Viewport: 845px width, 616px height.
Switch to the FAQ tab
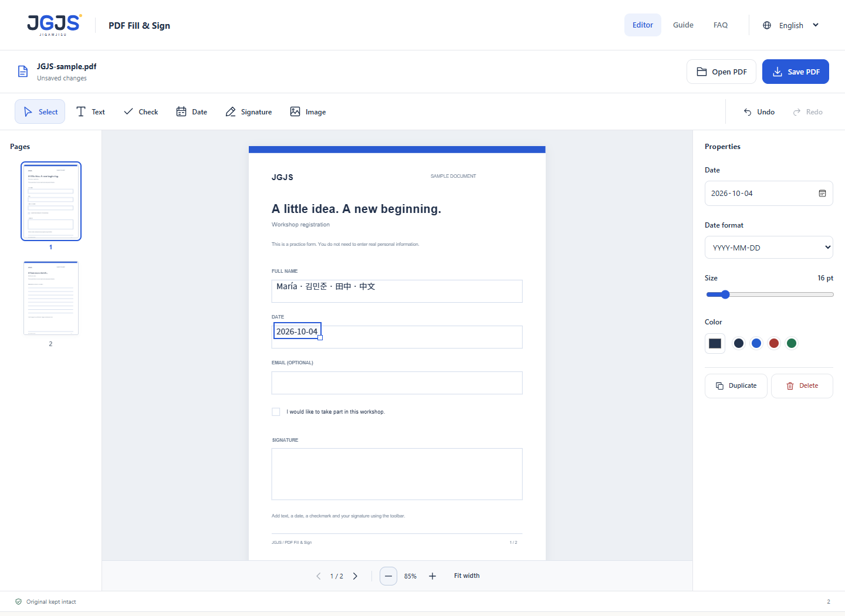(x=721, y=25)
